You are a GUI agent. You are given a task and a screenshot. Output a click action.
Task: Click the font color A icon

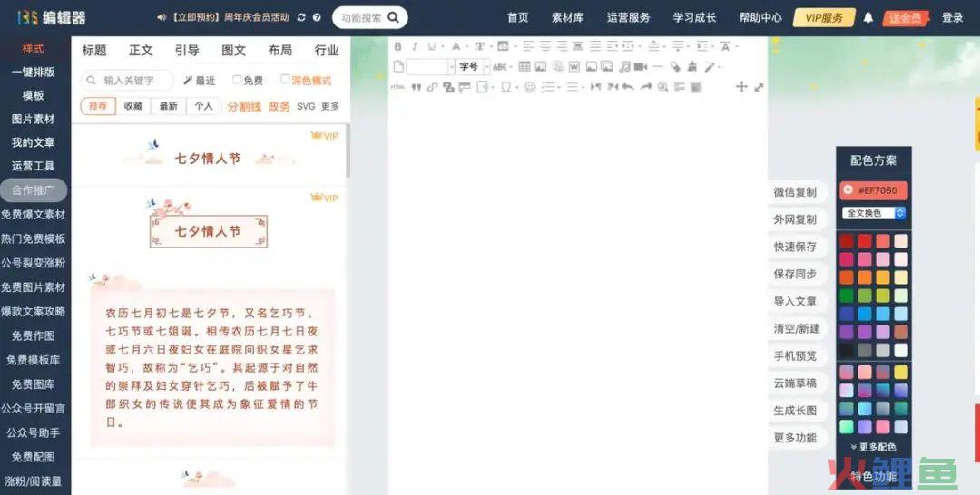pos(456,47)
